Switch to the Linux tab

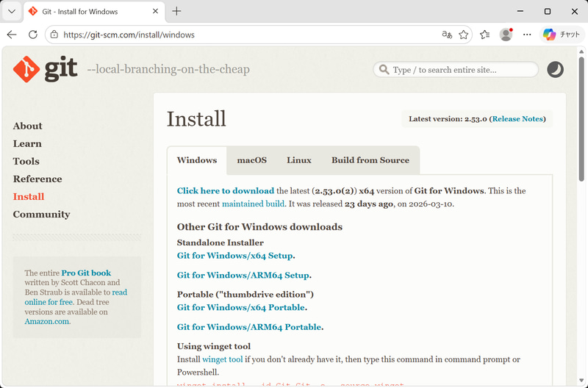click(299, 160)
